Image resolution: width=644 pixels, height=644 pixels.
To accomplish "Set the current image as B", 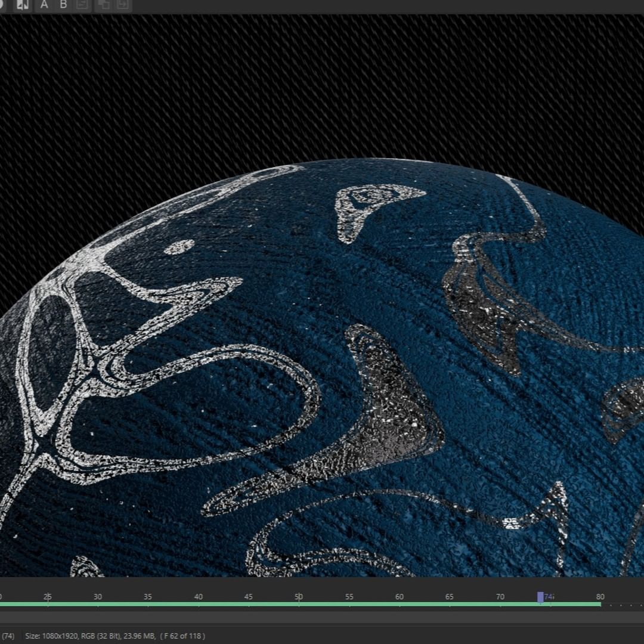I will click(63, 5).
